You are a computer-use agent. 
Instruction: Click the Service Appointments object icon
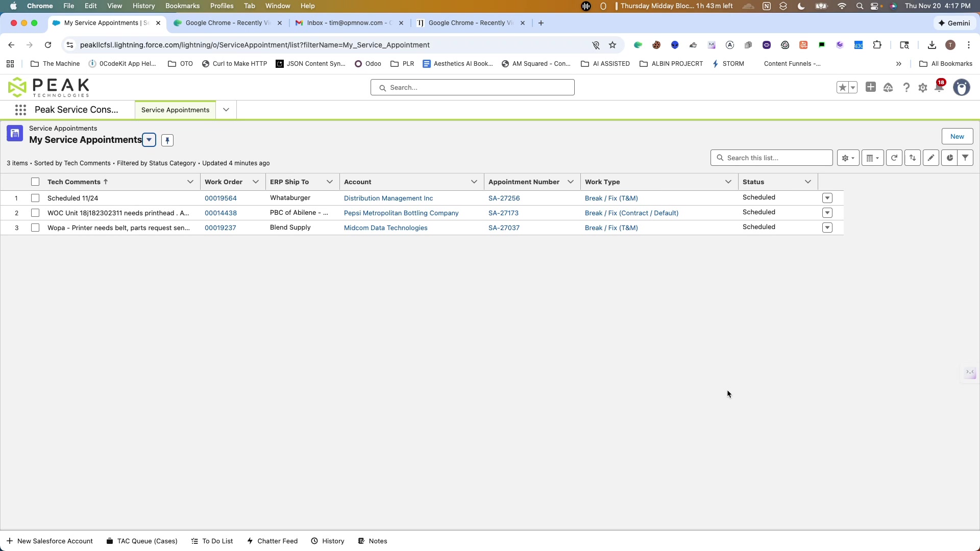pyautogui.click(x=15, y=134)
